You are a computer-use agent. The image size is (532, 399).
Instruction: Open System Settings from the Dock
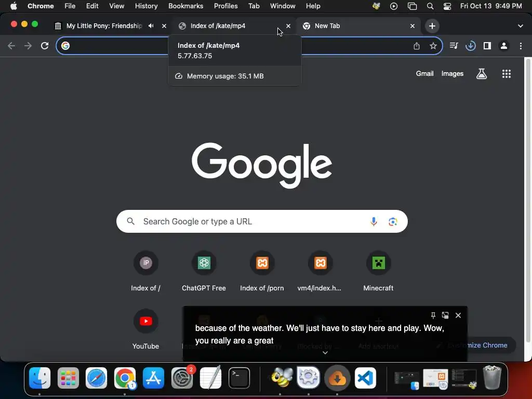pos(182,378)
